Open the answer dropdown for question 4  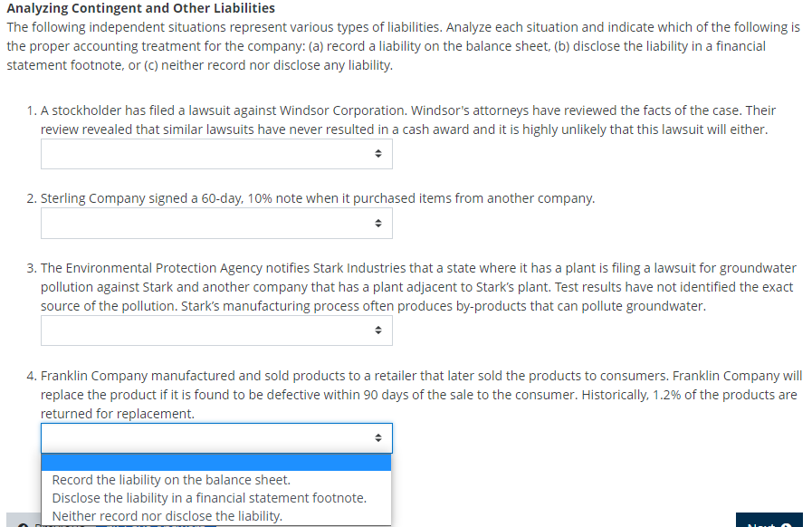[215, 437]
